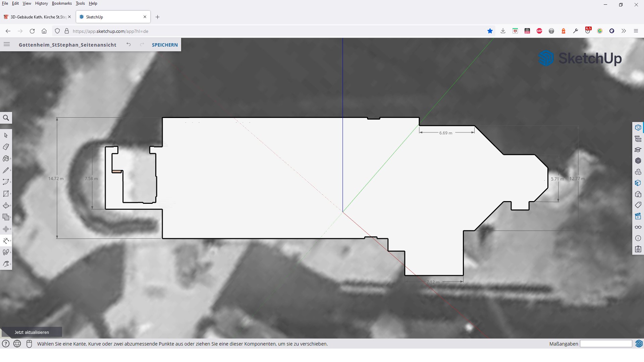
Task: Click the Maßangaben measurements field
Action: click(x=606, y=344)
